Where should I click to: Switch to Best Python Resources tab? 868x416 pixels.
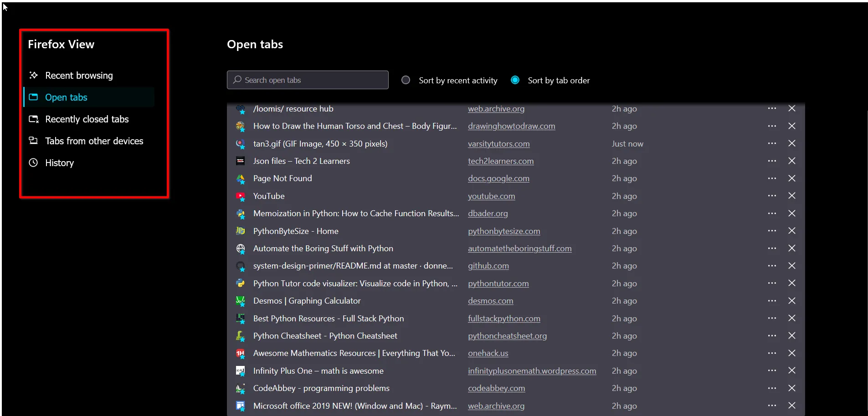(329, 319)
